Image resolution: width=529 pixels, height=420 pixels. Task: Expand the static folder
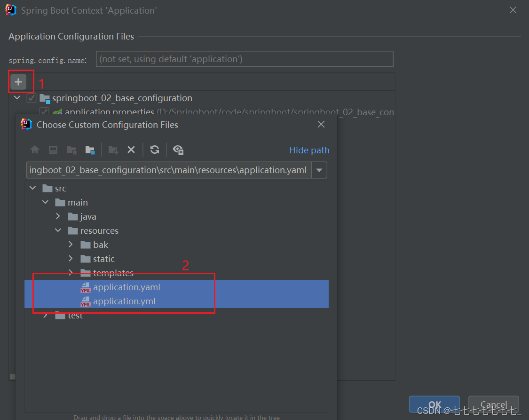(71, 258)
